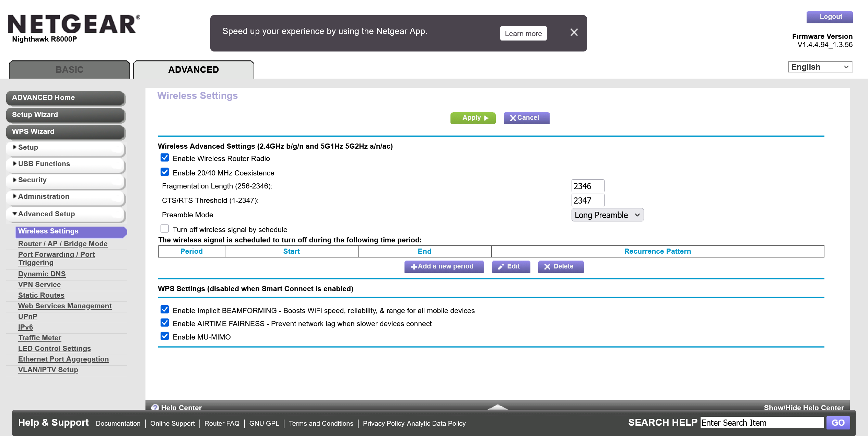868x436 pixels.
Task: Toggle the Enable MU-MIMO checkbox
Action: pyautogui.click(x=165, y=336)
